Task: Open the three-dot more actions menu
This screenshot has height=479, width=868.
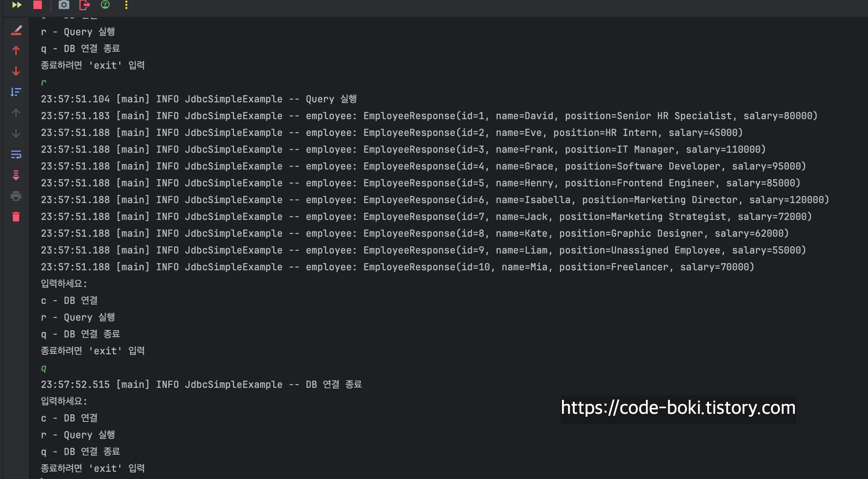Action: point(126,5)
